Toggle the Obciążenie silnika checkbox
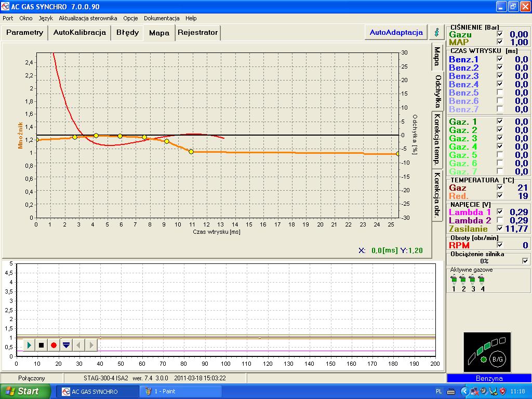Viewport: 532px width, 399px height. click(x=525, y=261)
